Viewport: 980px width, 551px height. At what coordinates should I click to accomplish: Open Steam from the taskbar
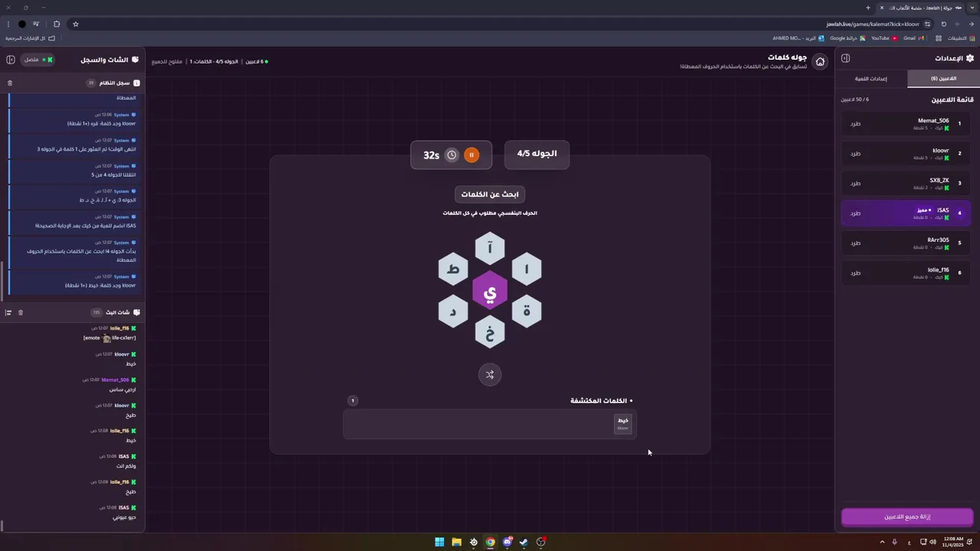tap(524, 542)
